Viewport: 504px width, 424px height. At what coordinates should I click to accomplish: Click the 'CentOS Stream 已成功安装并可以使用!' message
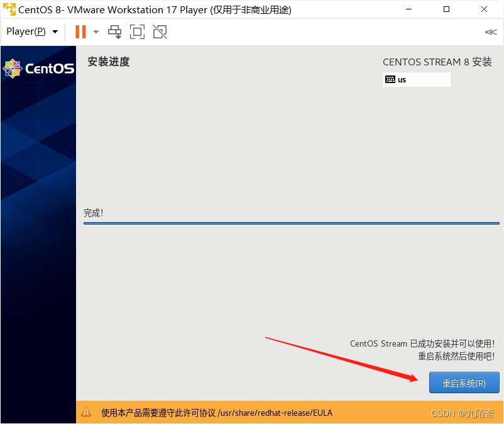click(422, 343)
